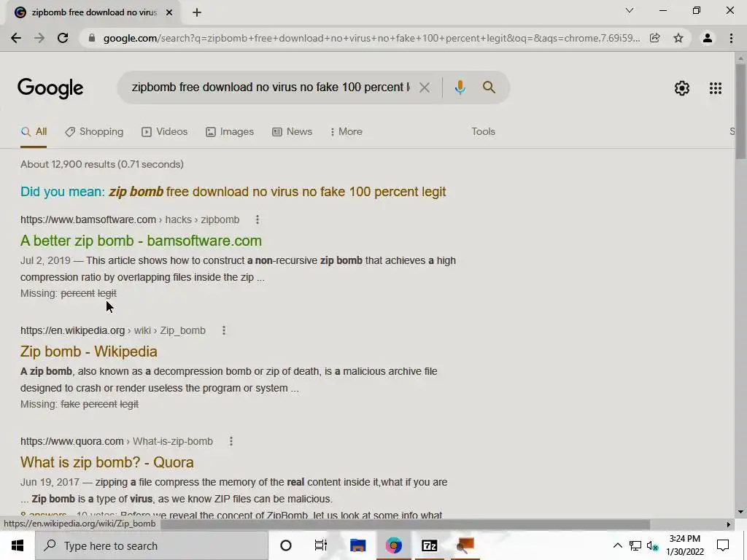Open Task View on the taskbar
This screenshot has width=747, height=560.
(x=321, y=545)
